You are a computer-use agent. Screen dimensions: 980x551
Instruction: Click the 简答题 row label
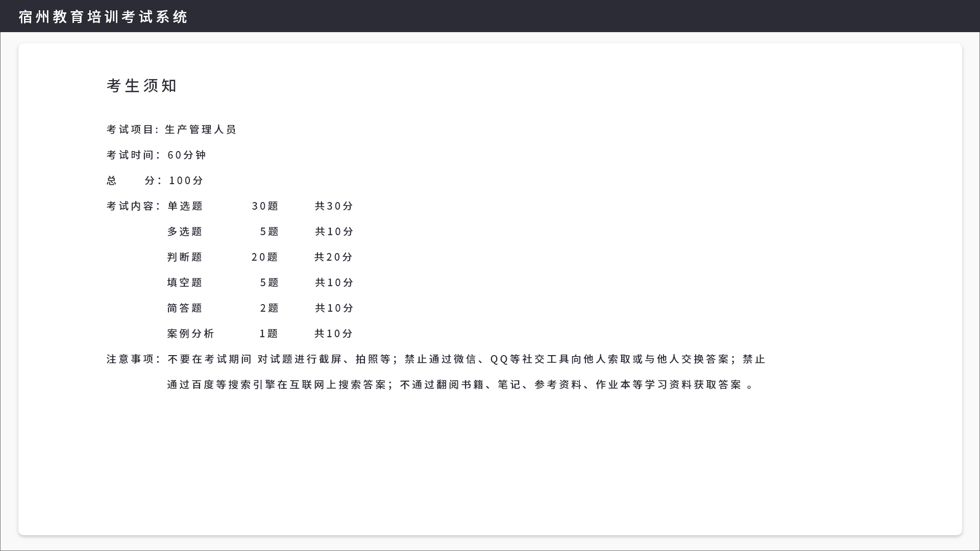pos(185,308)
